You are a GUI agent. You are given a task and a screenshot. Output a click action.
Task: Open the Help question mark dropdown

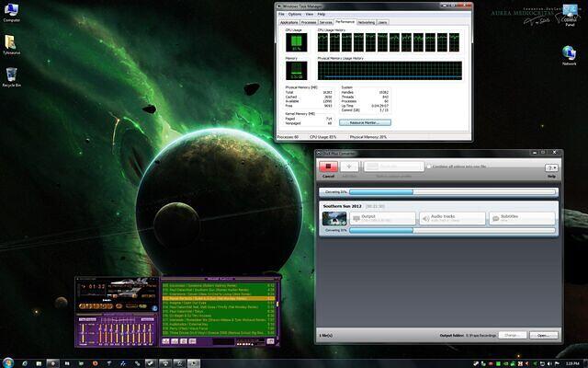click(x=551, y=167)
